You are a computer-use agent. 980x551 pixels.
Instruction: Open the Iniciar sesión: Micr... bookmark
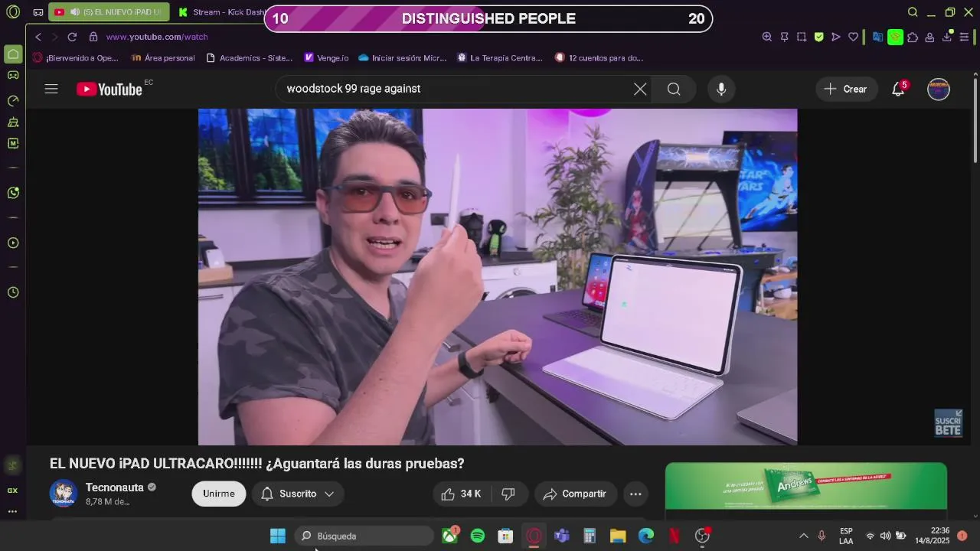(402, 57)
